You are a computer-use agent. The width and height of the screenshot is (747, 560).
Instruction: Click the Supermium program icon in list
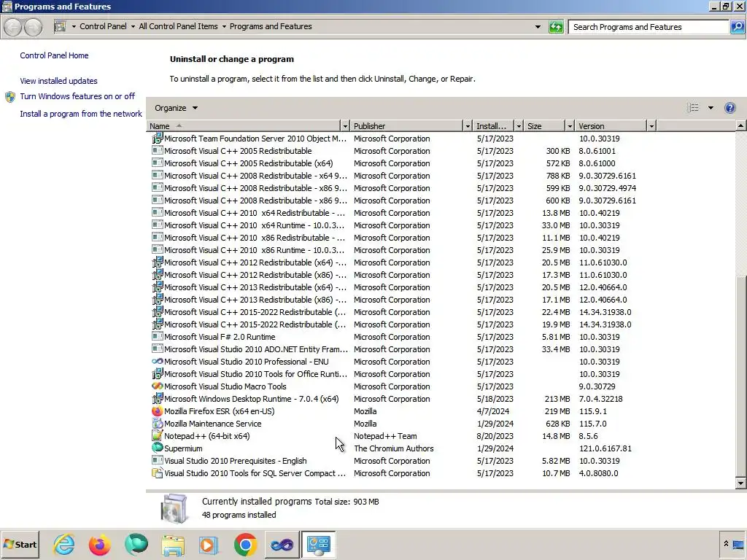coord(157,448)
